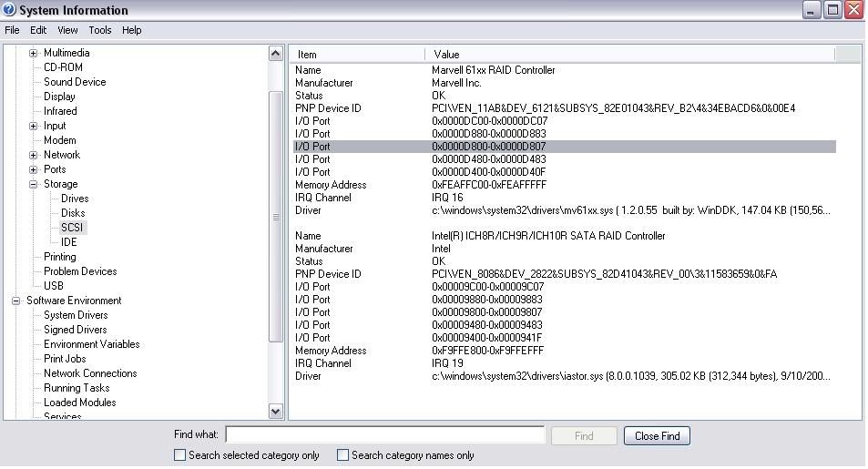The width and height of the screenshot is (868, 469).
Task: Select Environment Variables in the tree
Action: pos(92,344)
